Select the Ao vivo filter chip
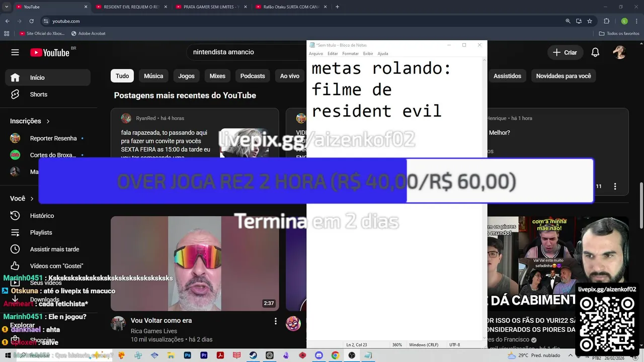Screen dimensions: 644x362 [x=290, y=76]
